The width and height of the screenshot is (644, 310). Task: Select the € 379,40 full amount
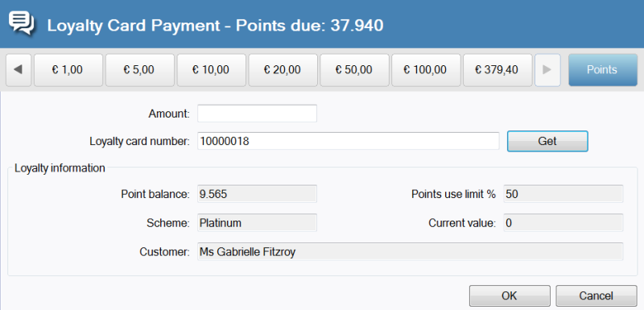pos(497,70)
